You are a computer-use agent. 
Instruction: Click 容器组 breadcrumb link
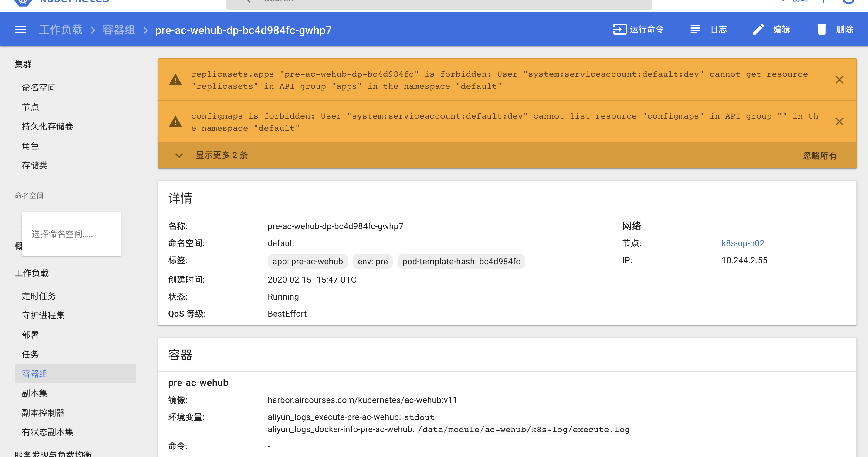pyautogui.click(x=119, y=30)
